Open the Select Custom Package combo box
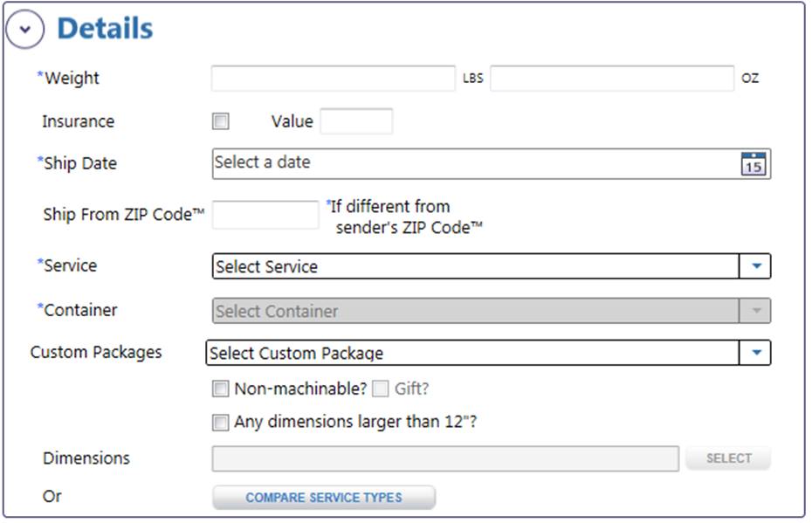This screenshot has height=523, width=812. [x=488, y=353]
